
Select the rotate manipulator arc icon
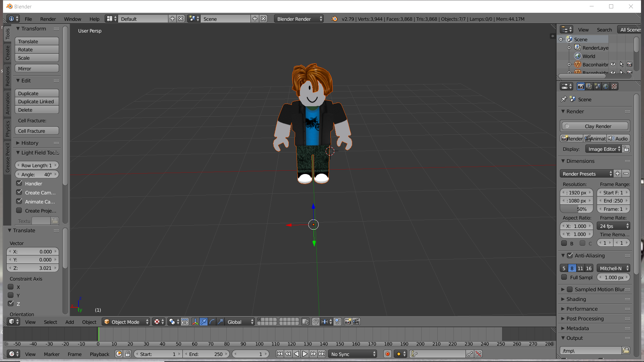[x=212, y=322]
